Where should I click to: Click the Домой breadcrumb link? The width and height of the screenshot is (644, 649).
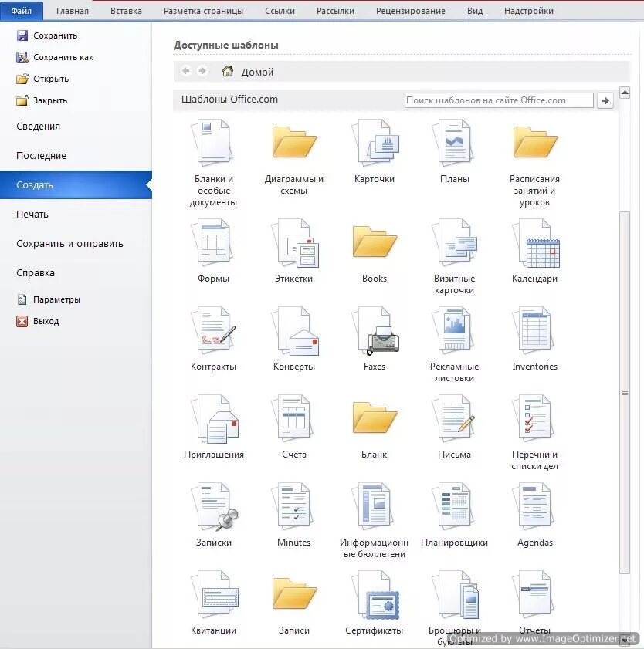coord(257,72)
